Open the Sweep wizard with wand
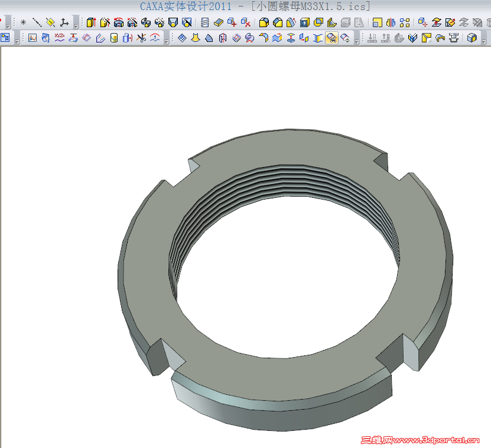The width and height of the screenshot is (491, 448). tap(160, 22)
